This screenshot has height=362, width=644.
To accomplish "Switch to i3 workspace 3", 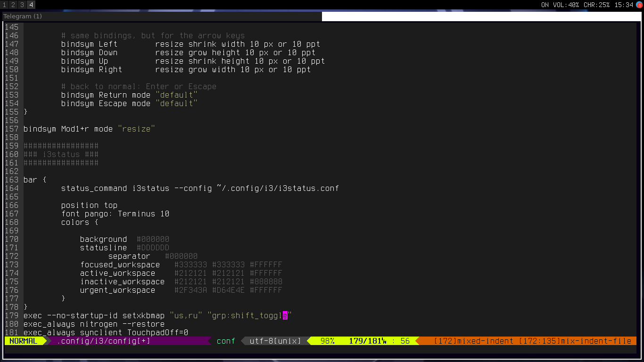I will [22, 5].
